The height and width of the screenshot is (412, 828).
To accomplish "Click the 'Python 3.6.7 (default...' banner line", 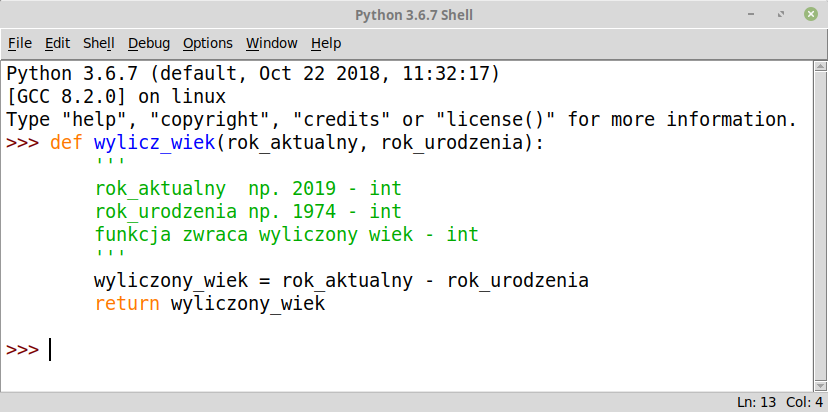I will coord(252,74).
